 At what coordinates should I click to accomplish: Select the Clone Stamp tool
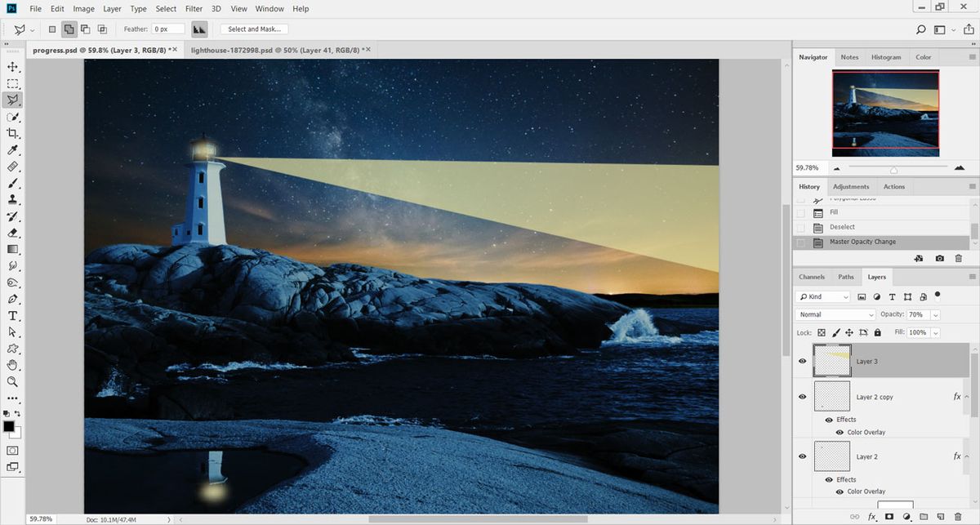(x=13, y=200)
